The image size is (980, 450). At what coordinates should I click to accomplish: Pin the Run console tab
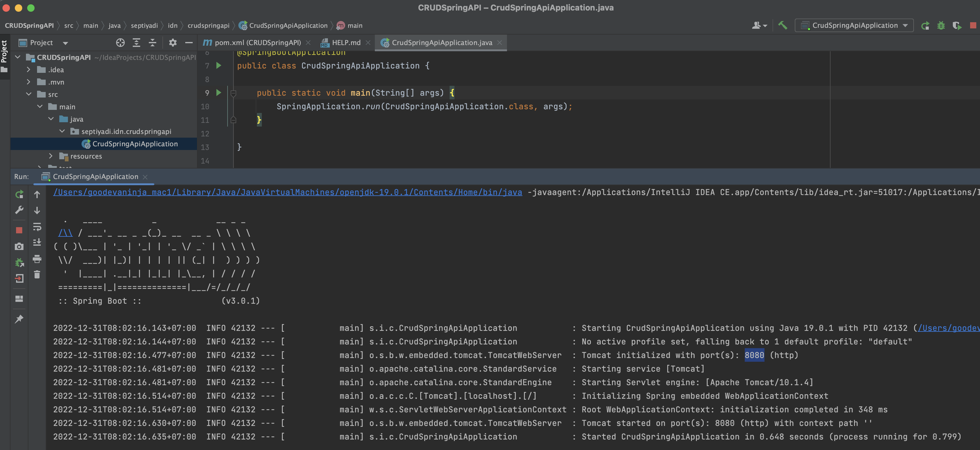(x=19, y=319)
